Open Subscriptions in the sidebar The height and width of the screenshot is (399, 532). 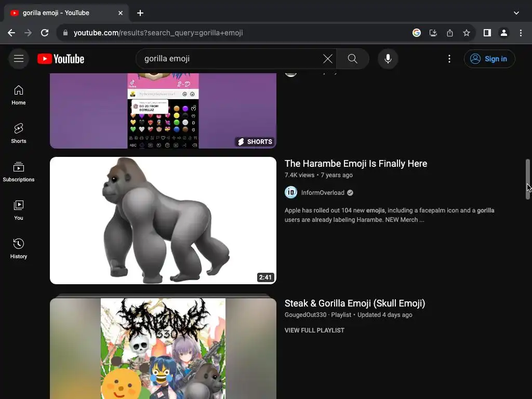(19, 172)
